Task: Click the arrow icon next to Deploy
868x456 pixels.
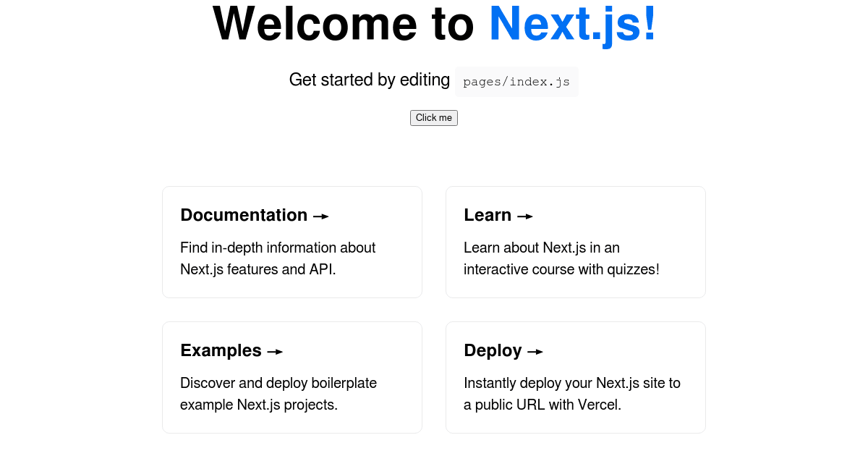Action: [535, 350]
